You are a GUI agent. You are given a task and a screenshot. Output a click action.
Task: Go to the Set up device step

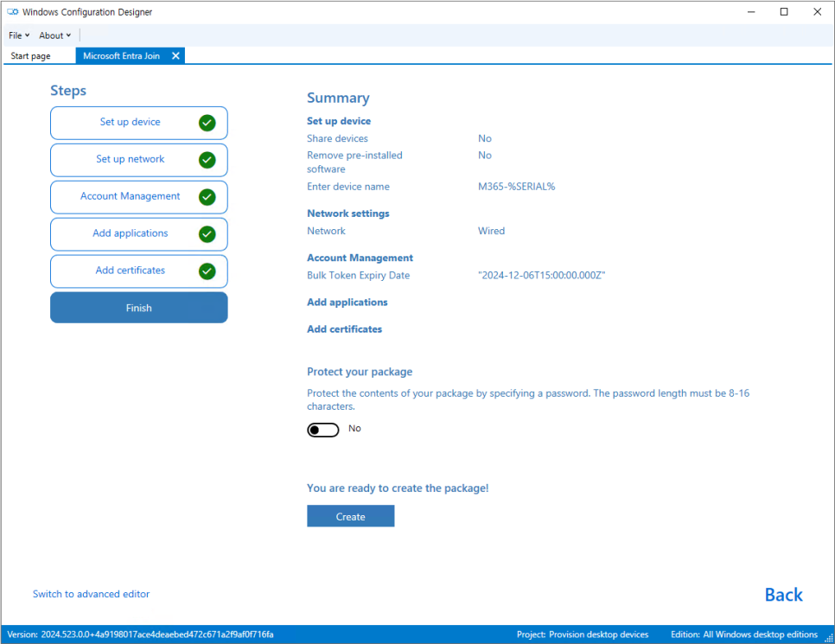pyautogui.click(x=139, y=123)
